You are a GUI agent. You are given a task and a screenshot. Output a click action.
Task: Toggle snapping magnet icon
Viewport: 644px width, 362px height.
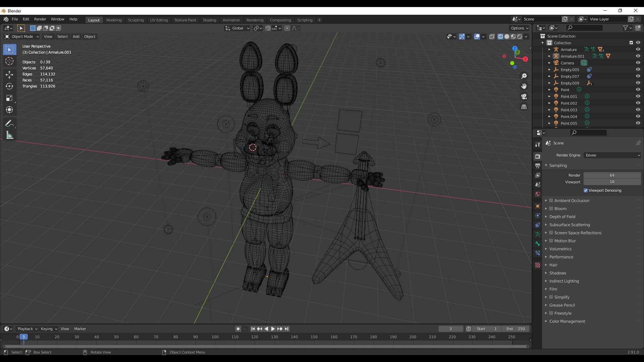point(268,28)
